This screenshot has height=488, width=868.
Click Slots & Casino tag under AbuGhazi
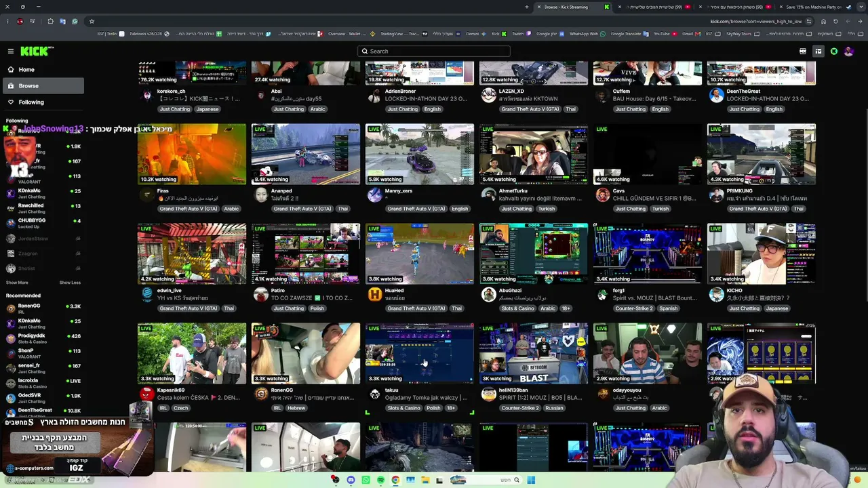click(x=517, y=308)
